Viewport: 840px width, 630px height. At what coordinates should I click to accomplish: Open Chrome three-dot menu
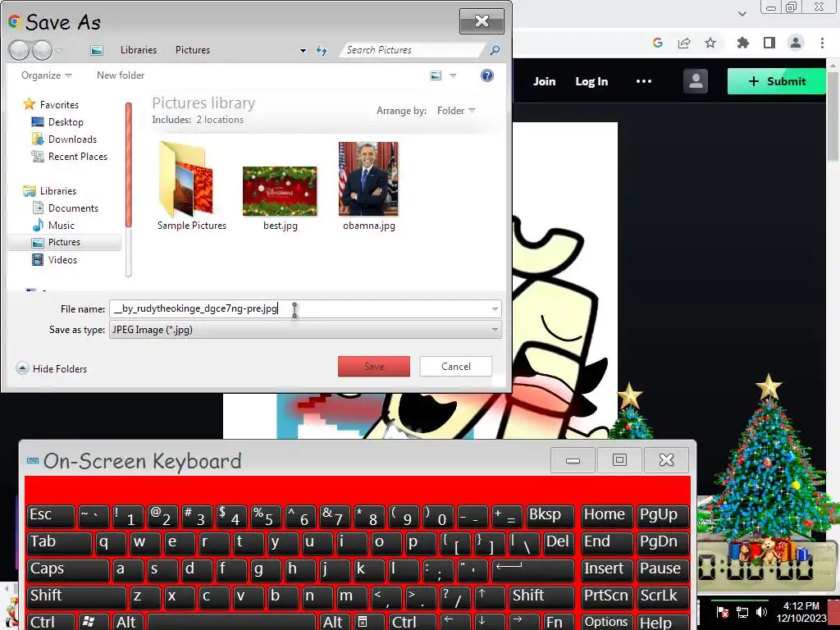pyautogui.click(x=822, y=43)
